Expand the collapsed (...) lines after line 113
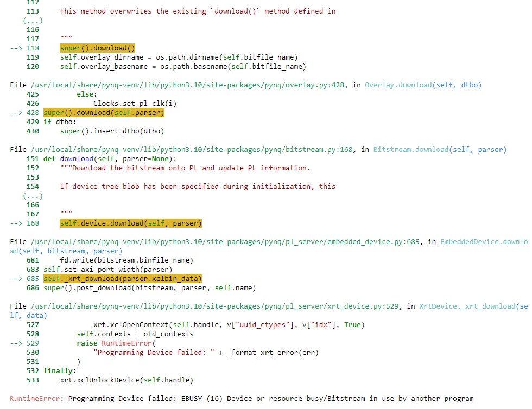Screen dimensions: 532x409 (x=33, y=21)
